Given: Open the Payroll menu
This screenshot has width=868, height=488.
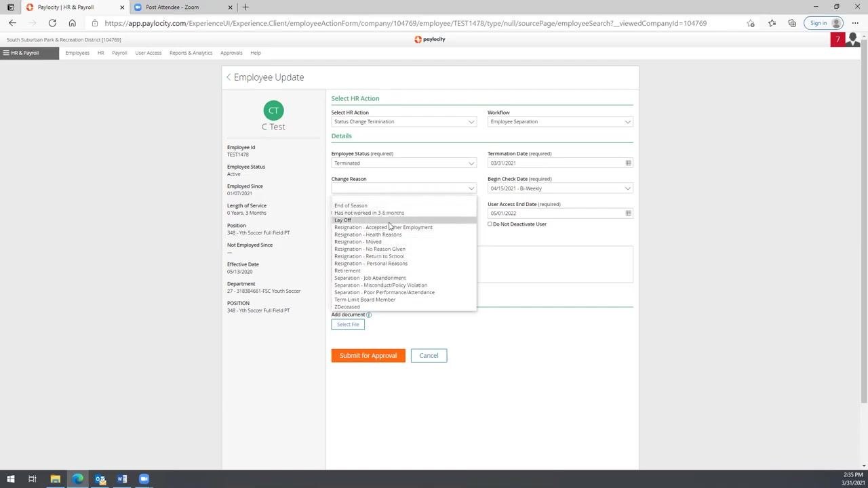Looking at the screenshot, I should [x=119, y=53].
